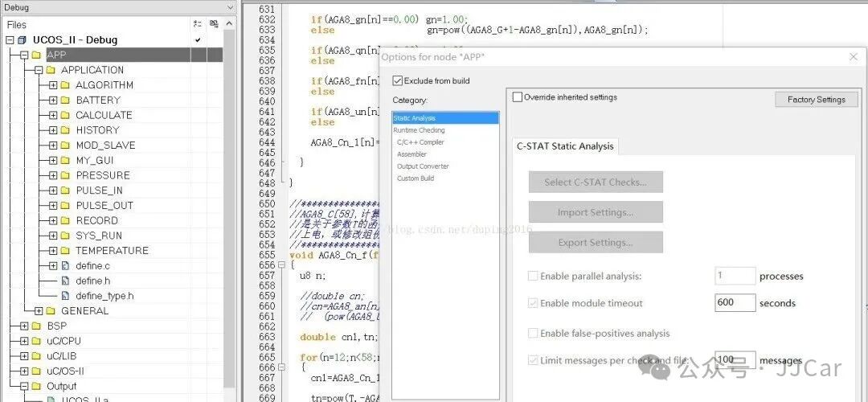Click the BATTERY folder icon
Screen dimensions: 868x402
65,100
